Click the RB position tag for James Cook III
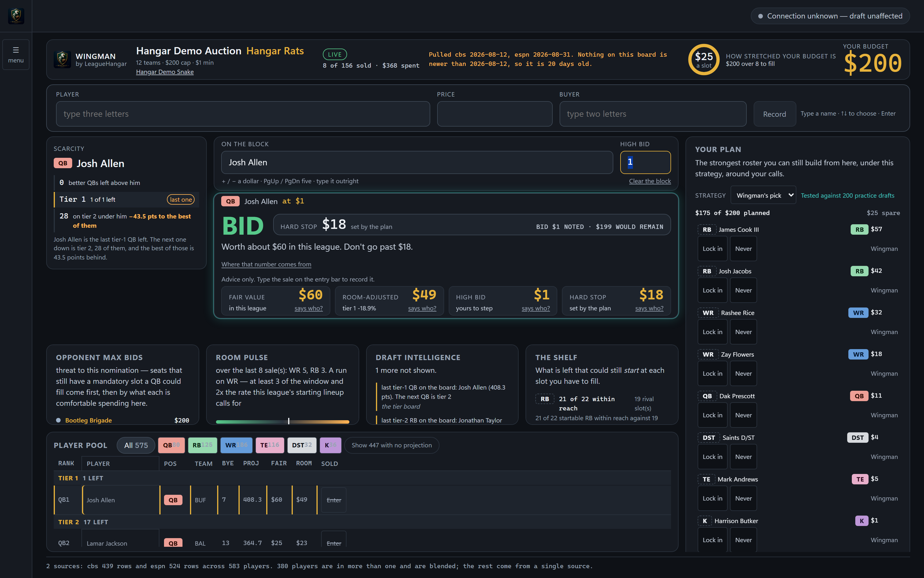 [859, 229]
